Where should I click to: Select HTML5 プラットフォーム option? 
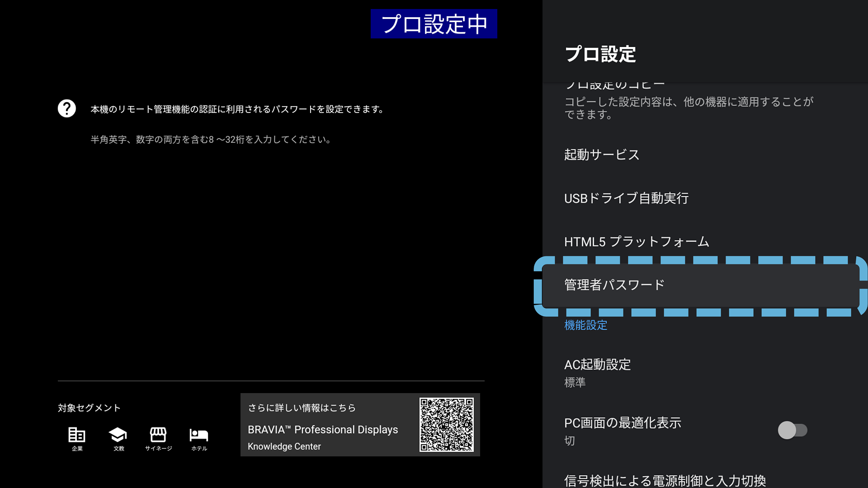pos(636,242)
